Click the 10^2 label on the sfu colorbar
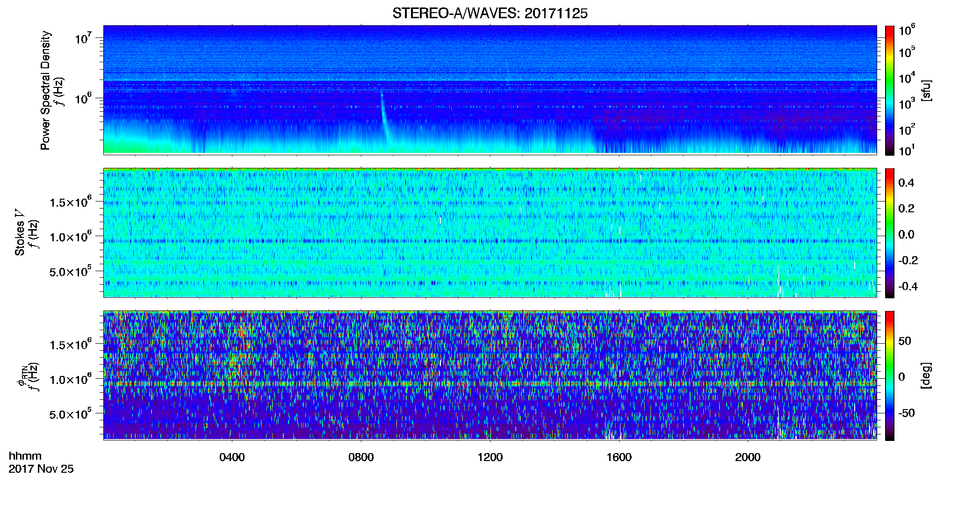The height and width of the screenshot is (505, 980). click(x=907, y=129)
